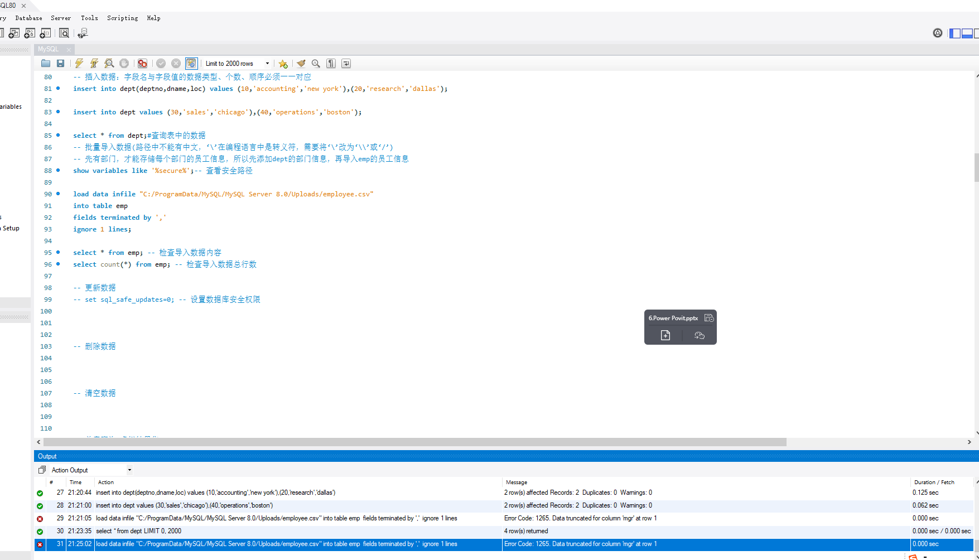Roll back the current transaction
The width and height of the screenshot is (979, 560).
point(176,64)
